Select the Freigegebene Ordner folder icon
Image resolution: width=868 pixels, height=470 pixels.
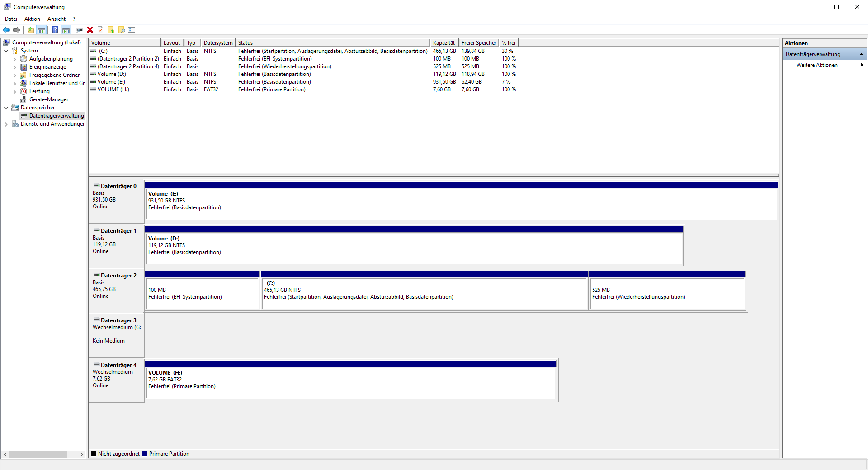pyautogui.click(x=24, y=75)
